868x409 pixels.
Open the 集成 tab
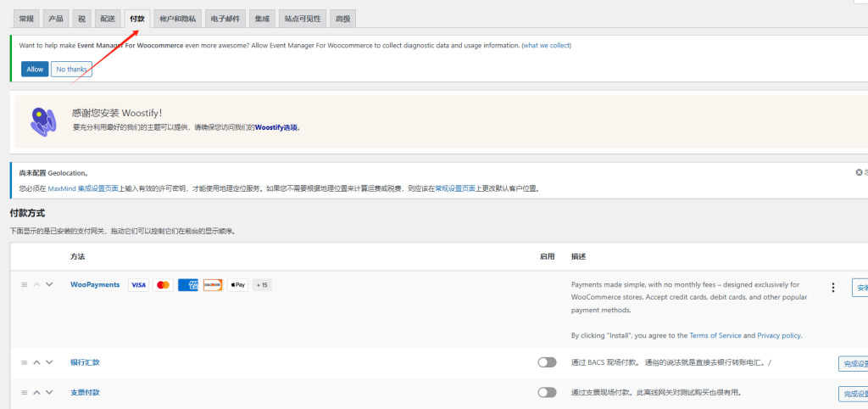tap(262, 19)
